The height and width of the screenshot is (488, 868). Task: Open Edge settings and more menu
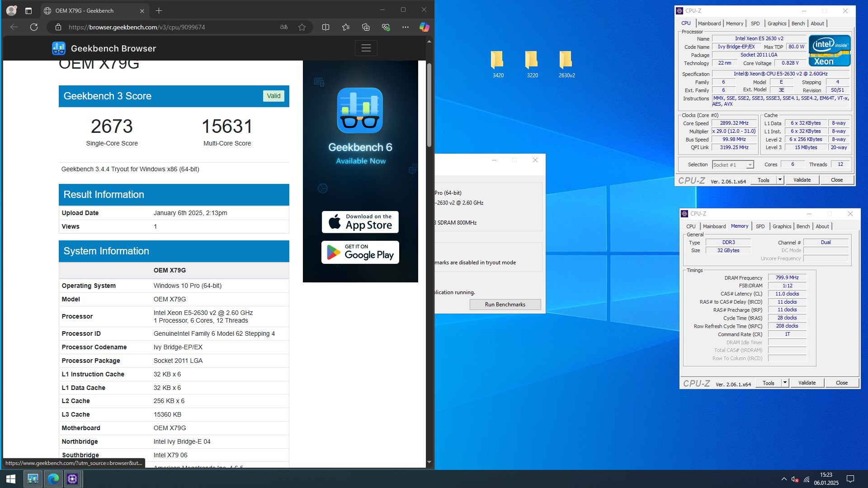(x=406, y=27)
